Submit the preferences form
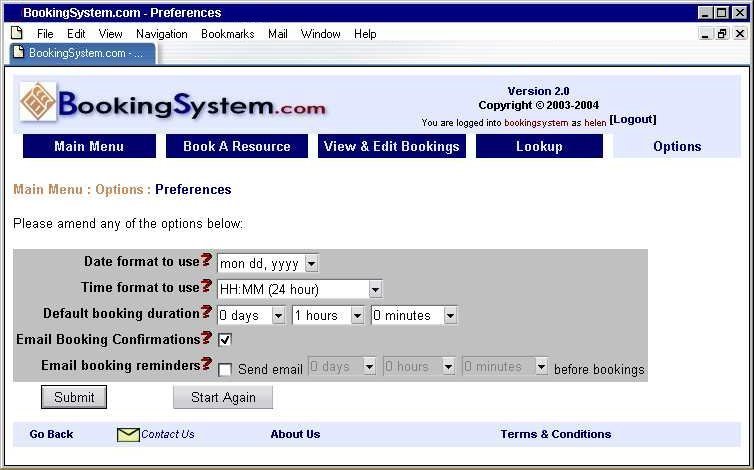Viewport: 754px width, 470px height. tap(74, 397)
